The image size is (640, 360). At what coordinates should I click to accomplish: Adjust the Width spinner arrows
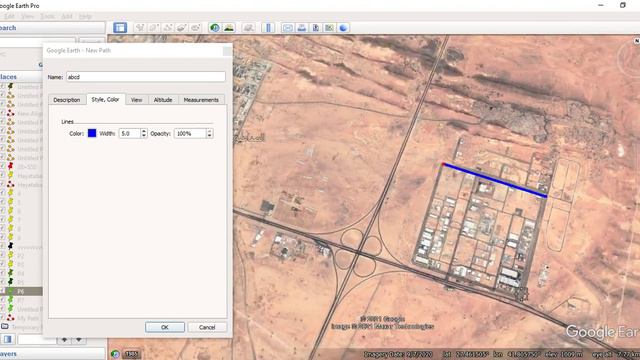(144, 133)
